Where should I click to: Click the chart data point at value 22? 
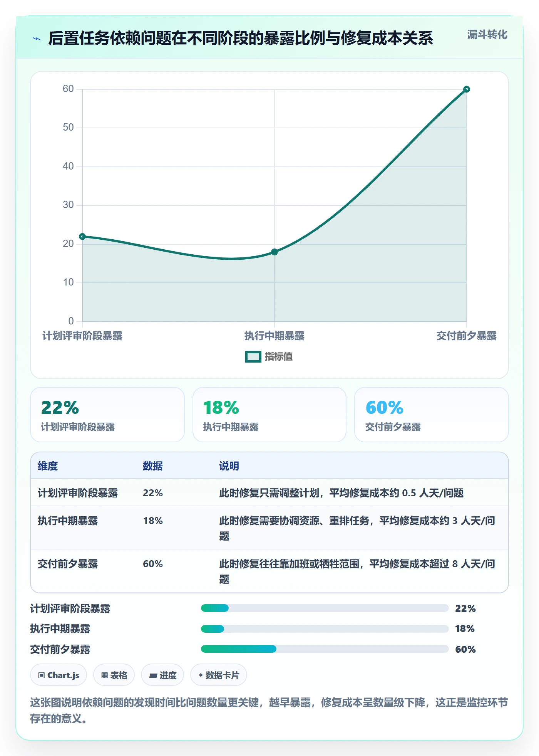(82, 237)
